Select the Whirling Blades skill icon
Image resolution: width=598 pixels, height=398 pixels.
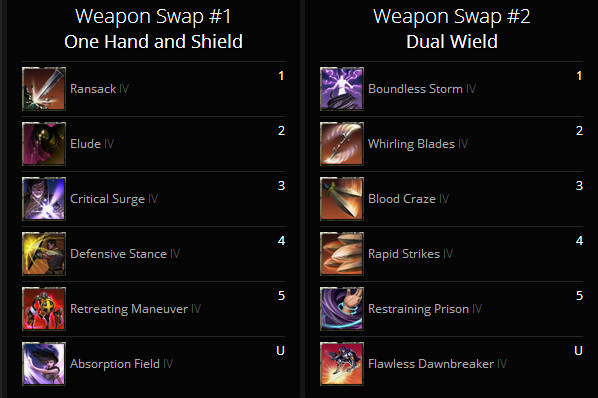[342, 144]
